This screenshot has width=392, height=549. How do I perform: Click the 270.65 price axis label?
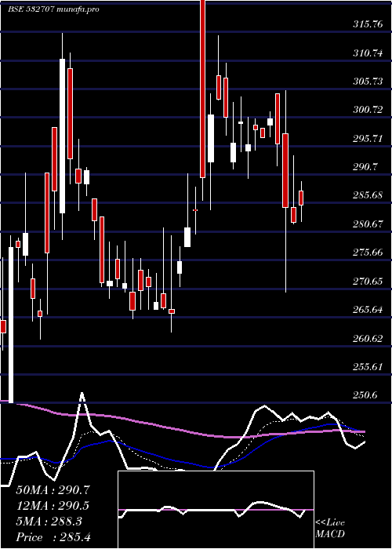point(367,281)
